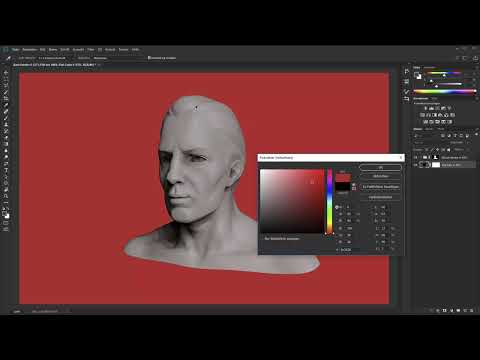Switch to the Kanäle tab in Layers panel
The width and height of the screenshot is (480, 360).
point(429,129)
